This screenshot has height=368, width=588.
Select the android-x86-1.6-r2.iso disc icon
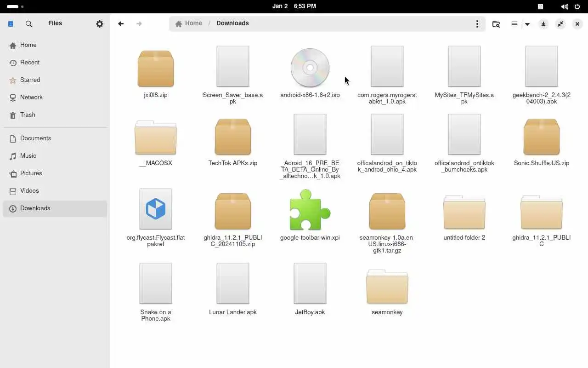pyautogui.click(x=310, y=68)
